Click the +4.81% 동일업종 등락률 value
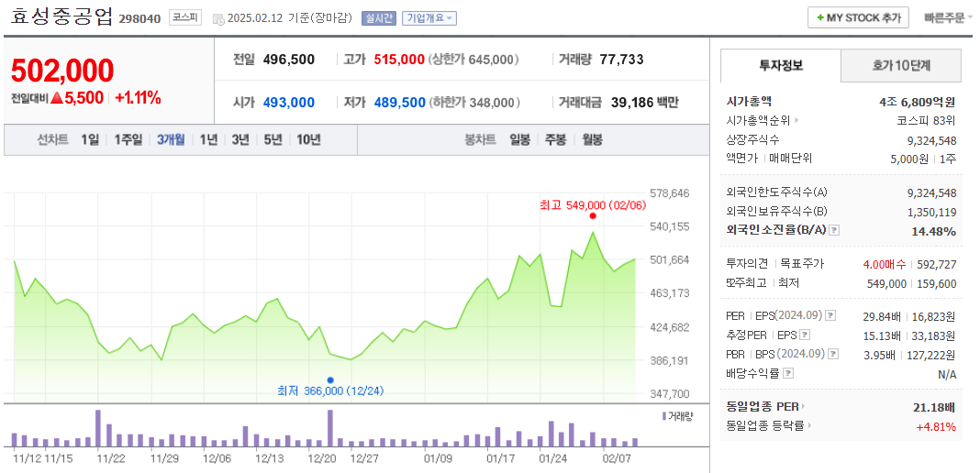Viewport: 980px width, 473px height. [x=936, y=427]
